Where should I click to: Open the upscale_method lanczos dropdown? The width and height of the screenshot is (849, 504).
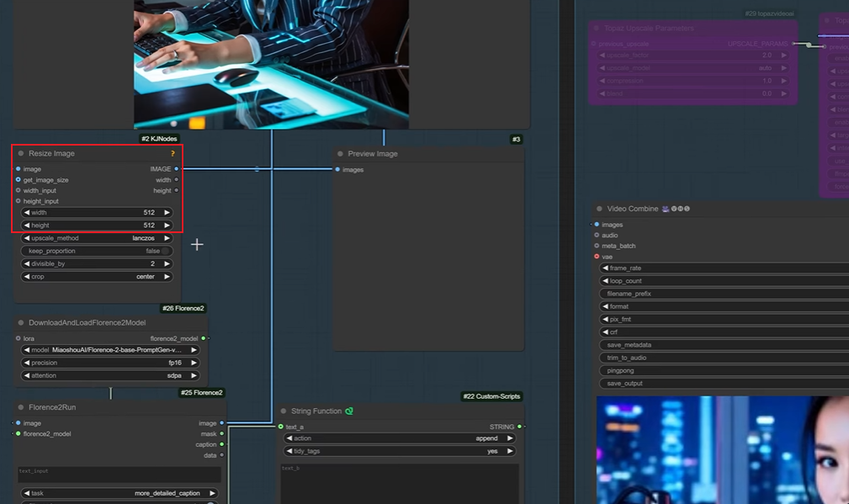coord(97,238)
